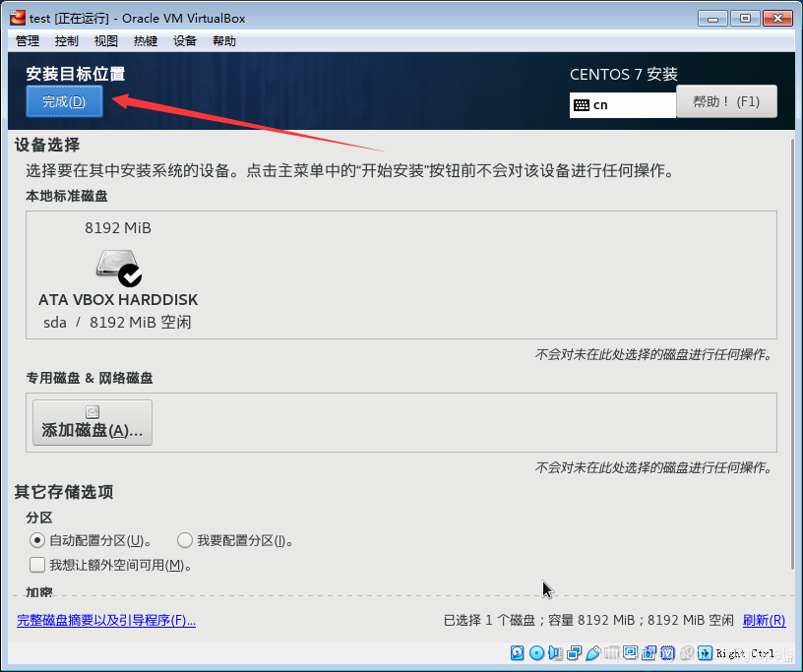Click the 专用磁盘 & 网络磁盘 label
Screen dimensions: 803x672
pos(90,378)
